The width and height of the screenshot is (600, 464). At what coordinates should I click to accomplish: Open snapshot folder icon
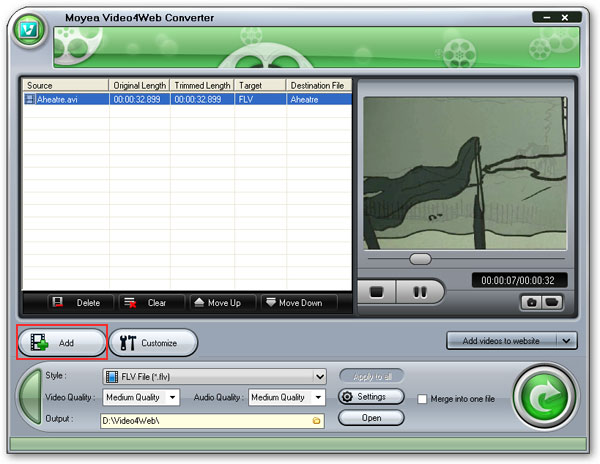(x=551, y=303)
